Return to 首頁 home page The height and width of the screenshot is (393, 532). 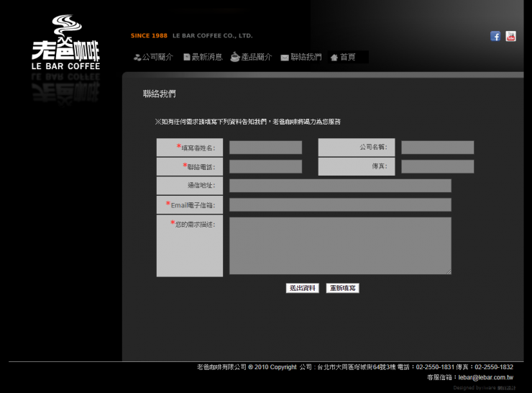coord(348,57)
